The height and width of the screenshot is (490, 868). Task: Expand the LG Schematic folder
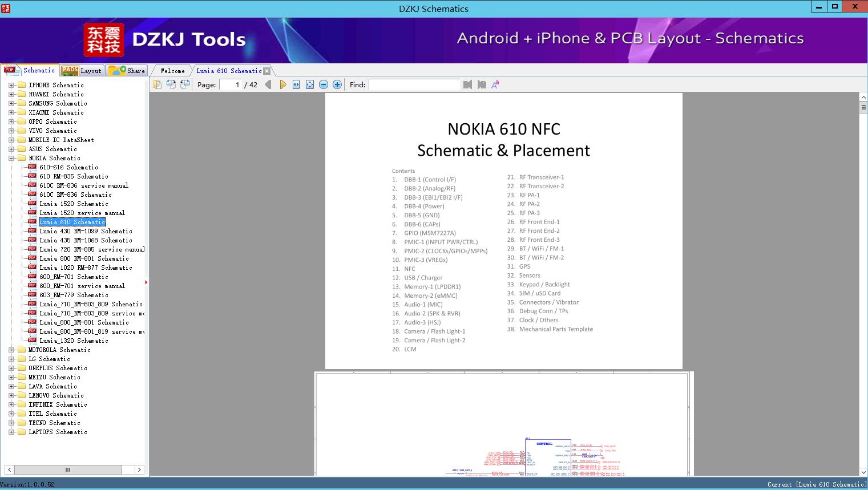pyautogui.click(x=11, y=359)
